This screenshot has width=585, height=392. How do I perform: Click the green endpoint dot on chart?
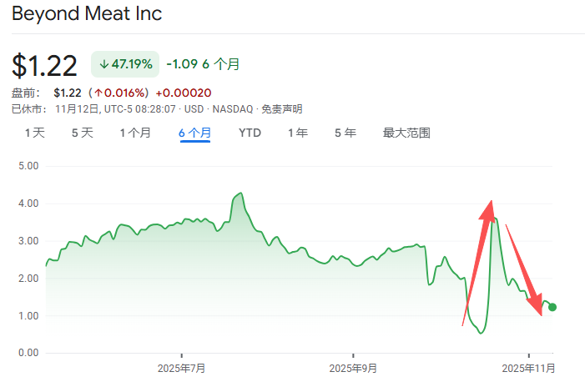(x=552, y=307)
